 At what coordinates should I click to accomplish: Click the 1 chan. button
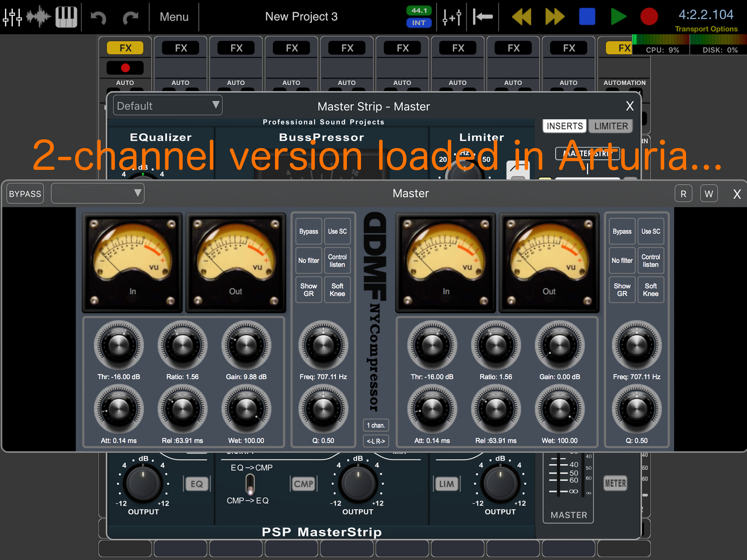[375, 425]
